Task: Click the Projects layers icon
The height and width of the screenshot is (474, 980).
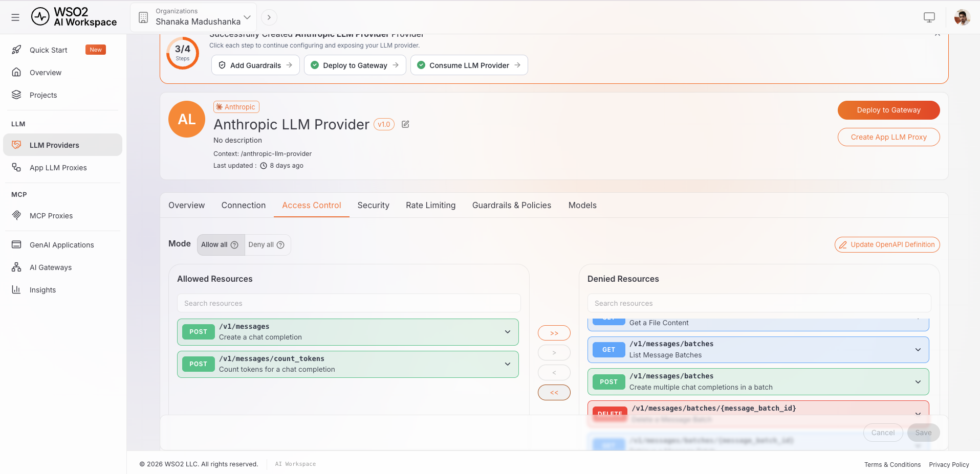Action: [x=16, y=95]
